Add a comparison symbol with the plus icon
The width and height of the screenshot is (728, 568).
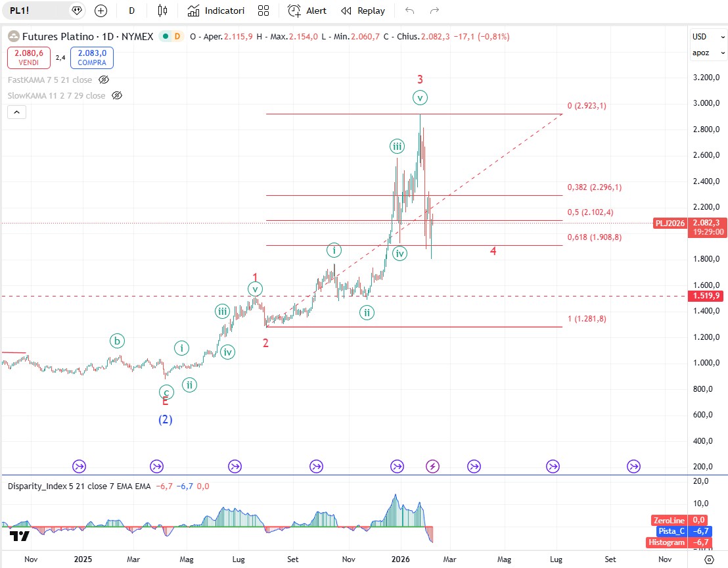(x=101, y=11)
